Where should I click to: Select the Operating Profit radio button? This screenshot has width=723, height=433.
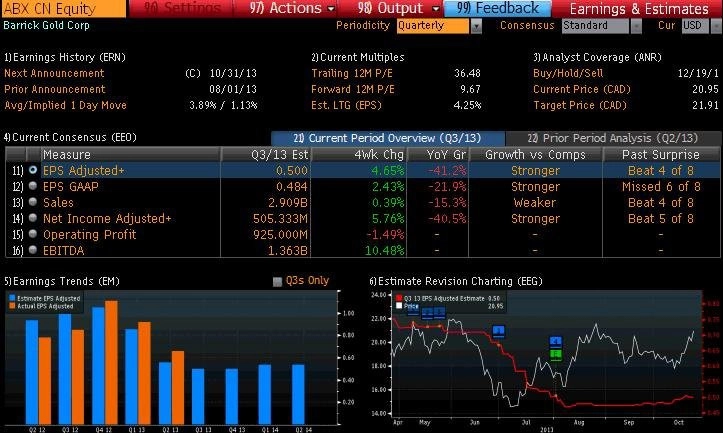(x=33, y=234)
